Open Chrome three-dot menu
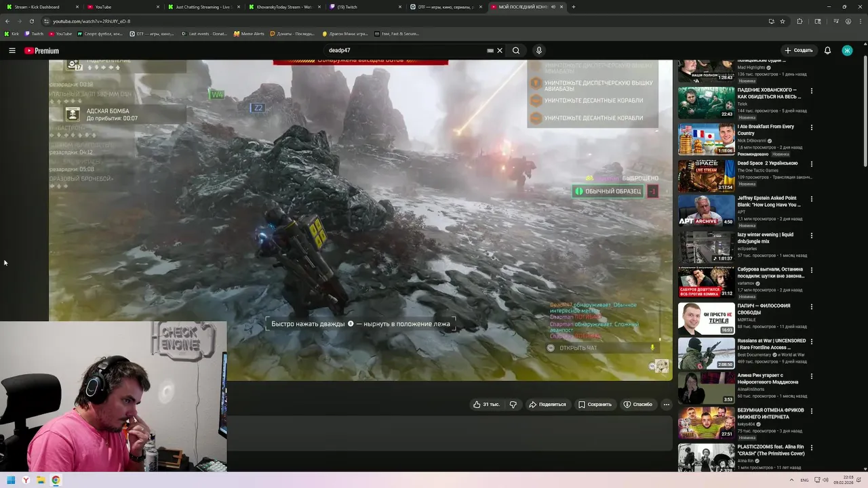The height and width of the screenshot is (488, 868). pos(861,21)
